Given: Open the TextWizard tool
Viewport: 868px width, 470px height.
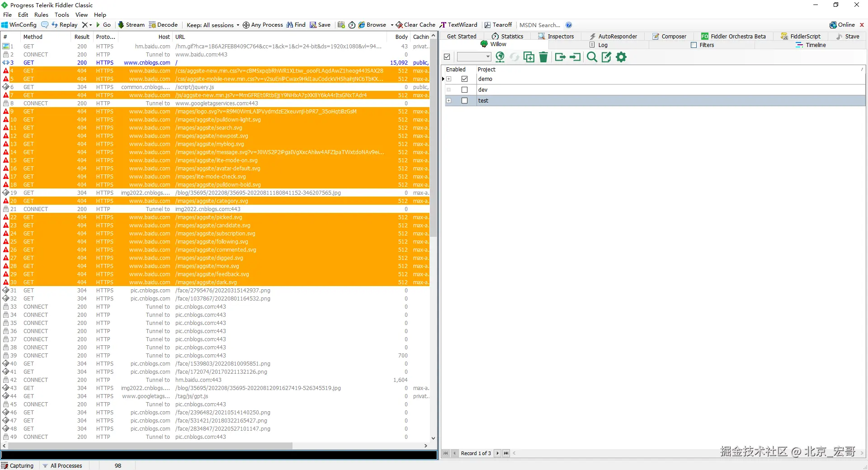Looking at the screenshot, I should (x=458, y=25).
